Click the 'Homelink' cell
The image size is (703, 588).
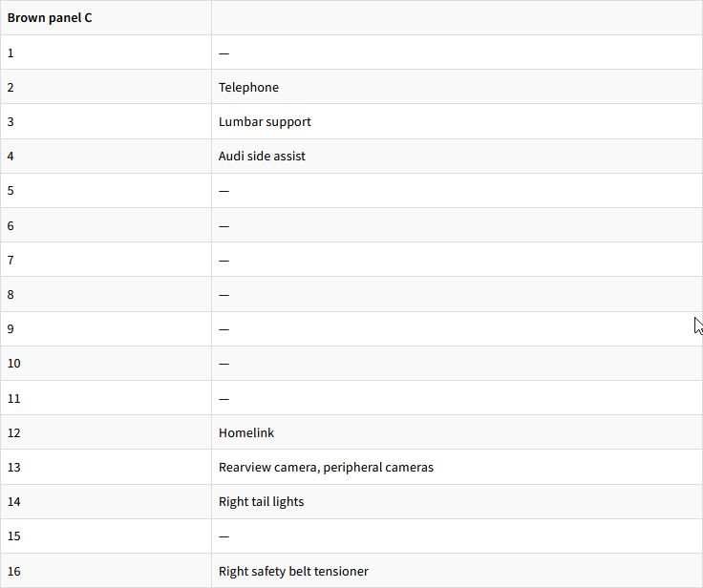[x=246, y=433]
